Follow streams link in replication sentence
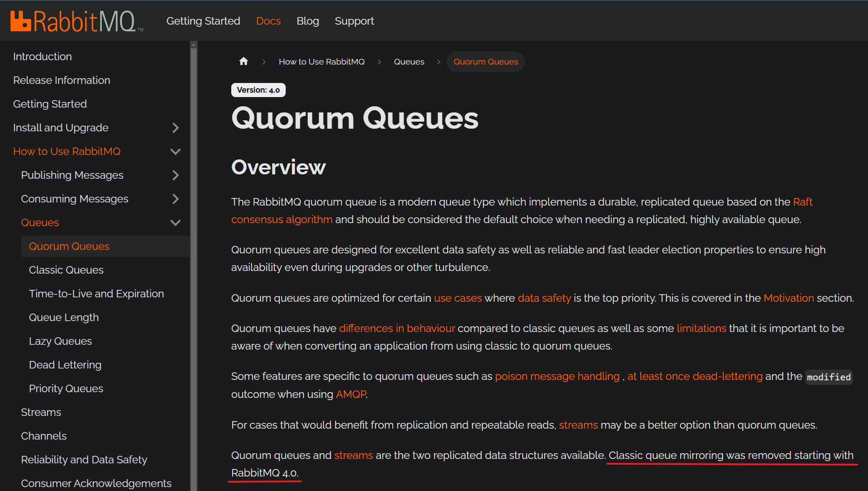 [578, 425]
